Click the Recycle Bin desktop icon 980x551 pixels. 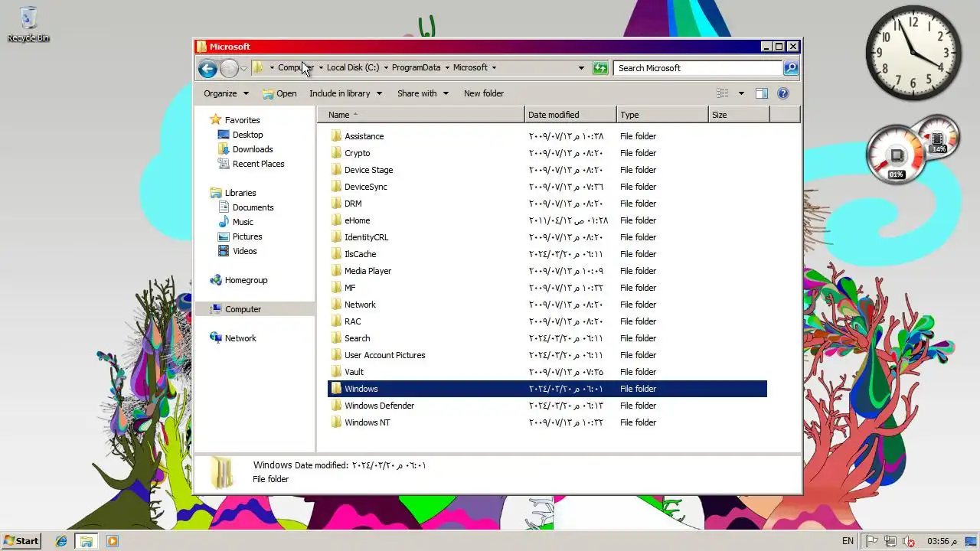tap(28, 24)
